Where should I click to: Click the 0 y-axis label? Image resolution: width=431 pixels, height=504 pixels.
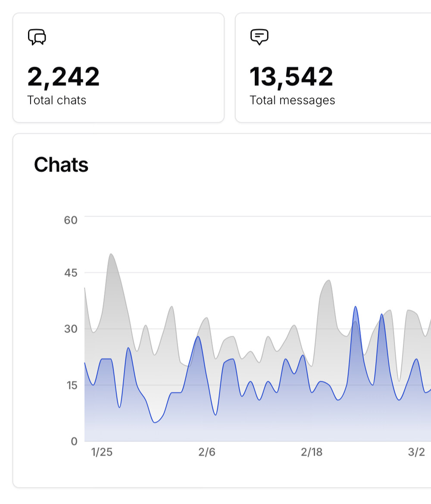pos(74,441)
